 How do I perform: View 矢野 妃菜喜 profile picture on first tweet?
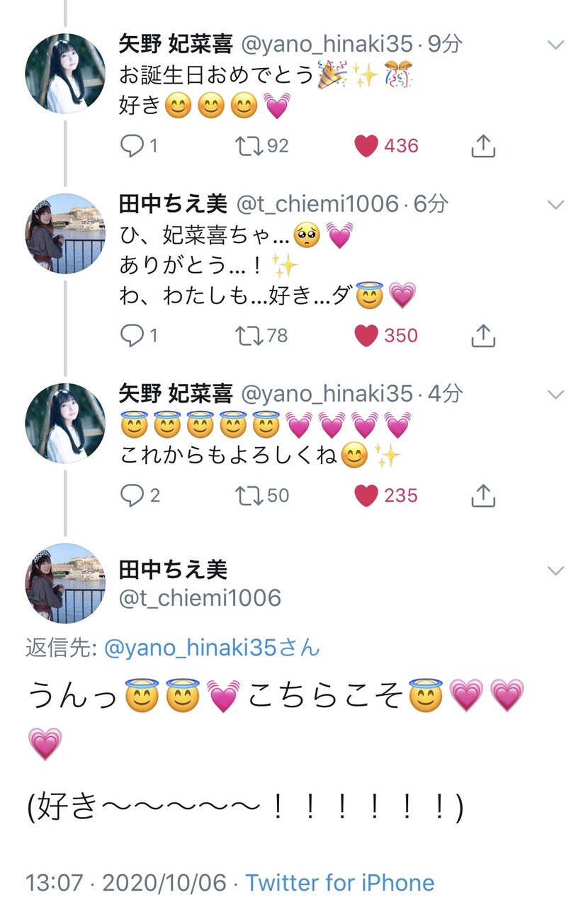[65, 73]
